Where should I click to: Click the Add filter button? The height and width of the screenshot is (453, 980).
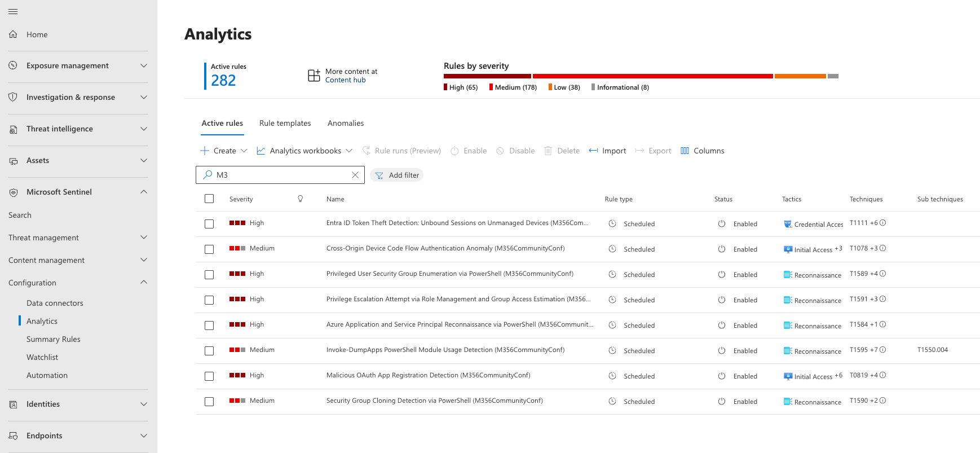point(397,175)
